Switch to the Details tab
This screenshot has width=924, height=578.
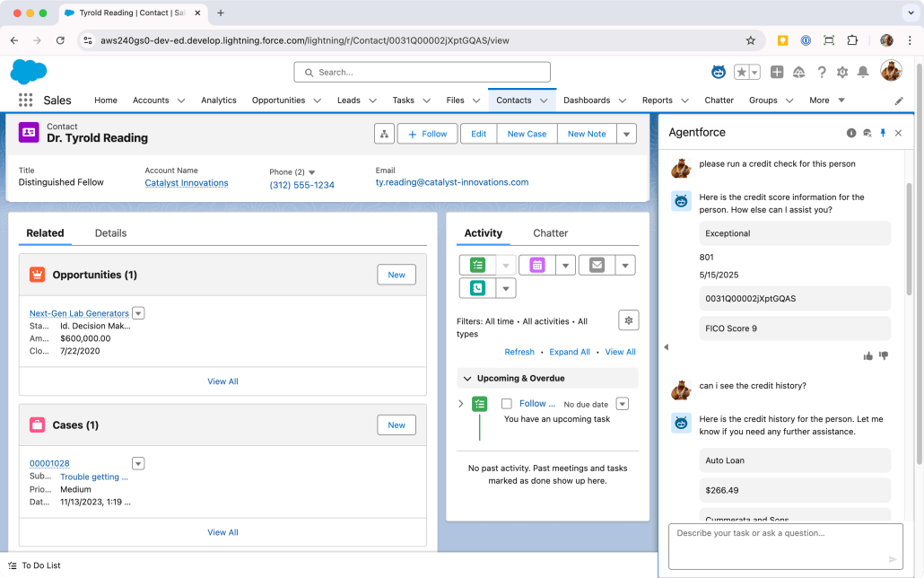(x=110, y=232)
